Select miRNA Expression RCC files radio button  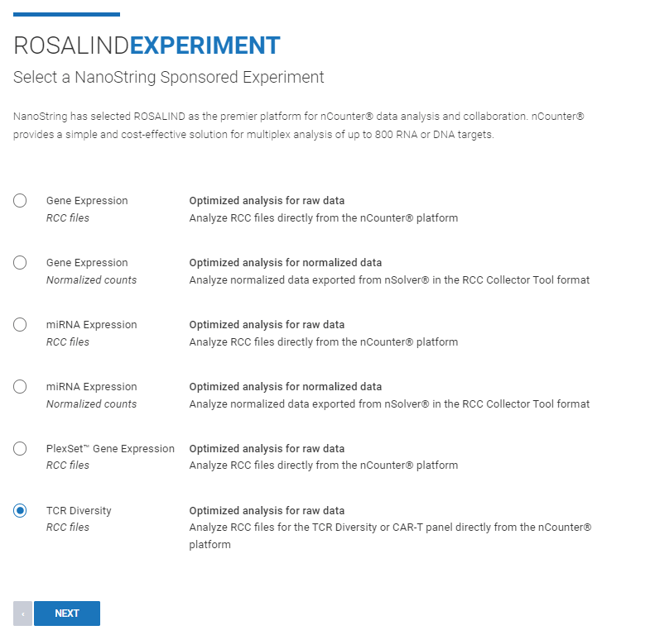click(x=20, y=325)
